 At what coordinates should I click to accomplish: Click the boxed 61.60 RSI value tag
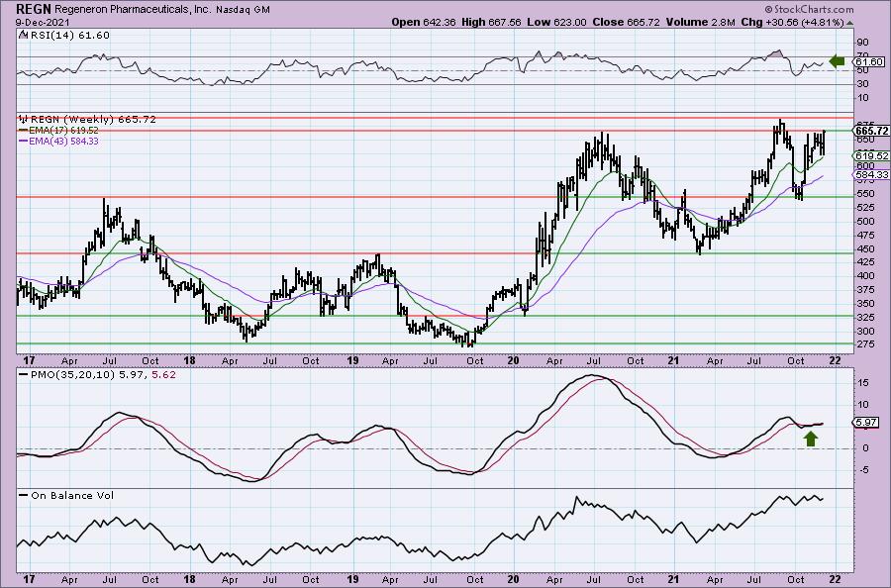[x=869, y=62]
